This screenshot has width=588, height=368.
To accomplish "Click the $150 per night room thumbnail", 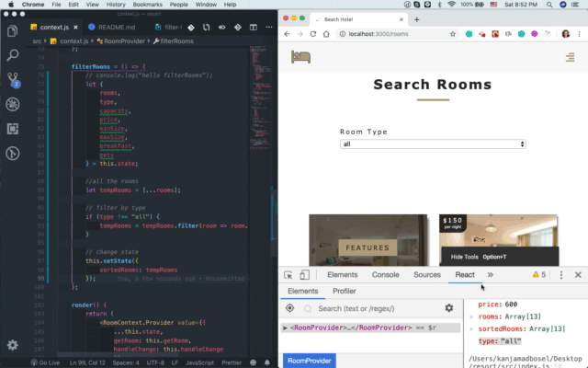I will click(x=498, y=240).
